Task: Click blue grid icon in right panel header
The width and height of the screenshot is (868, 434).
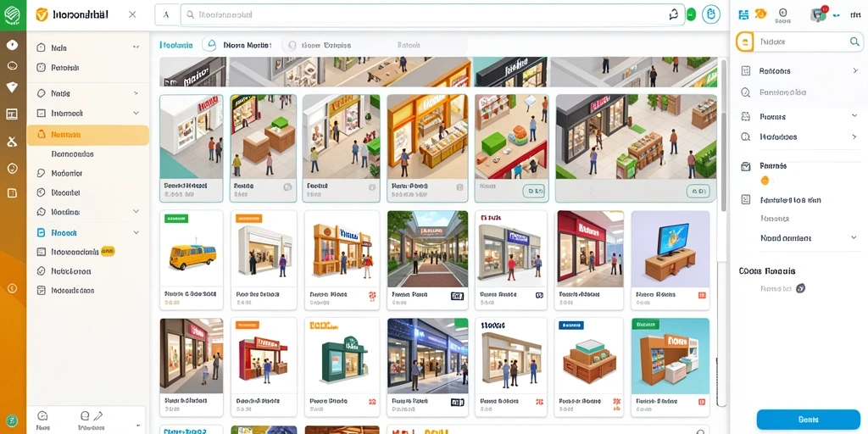Action: point(743,14)
